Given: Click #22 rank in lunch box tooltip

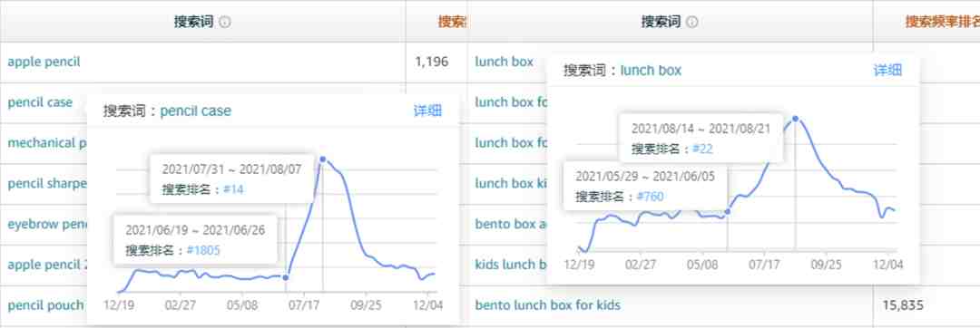Looking at the screenshot, I should pos(702,149).
